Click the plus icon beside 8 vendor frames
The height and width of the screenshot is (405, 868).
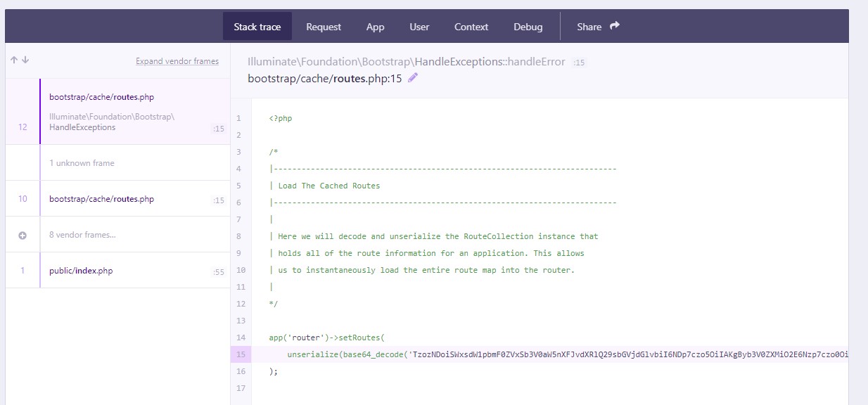point(23,236)
